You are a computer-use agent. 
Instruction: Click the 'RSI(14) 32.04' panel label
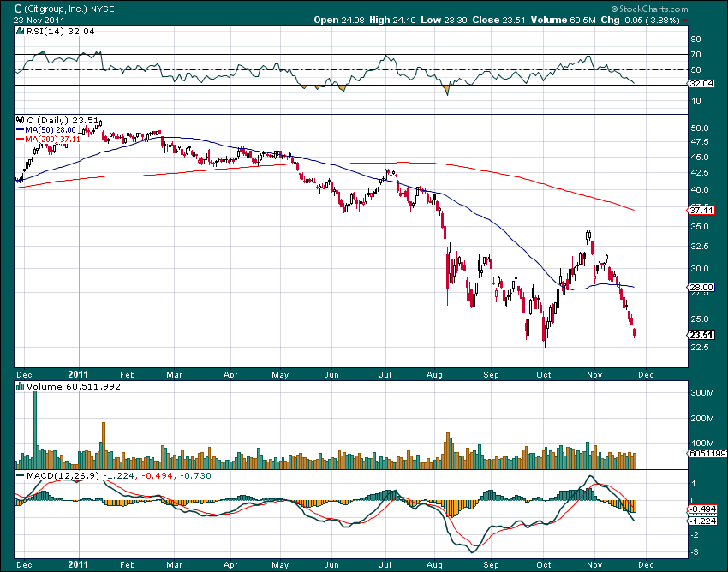click(60, 31)
